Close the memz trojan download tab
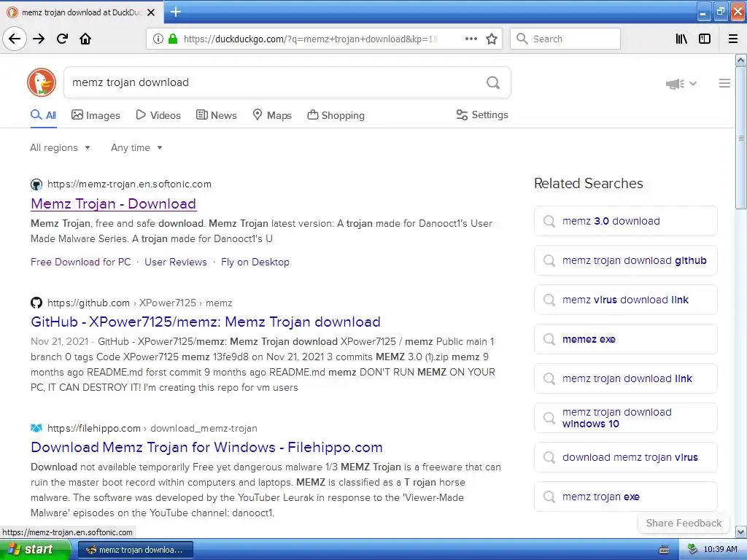 (151, 12)
